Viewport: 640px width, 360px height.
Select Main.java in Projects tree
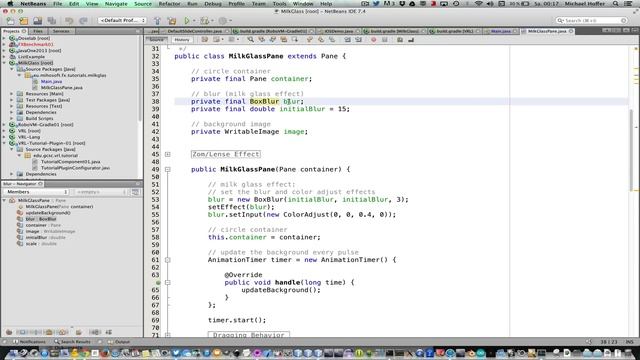[x=51, y=81]
